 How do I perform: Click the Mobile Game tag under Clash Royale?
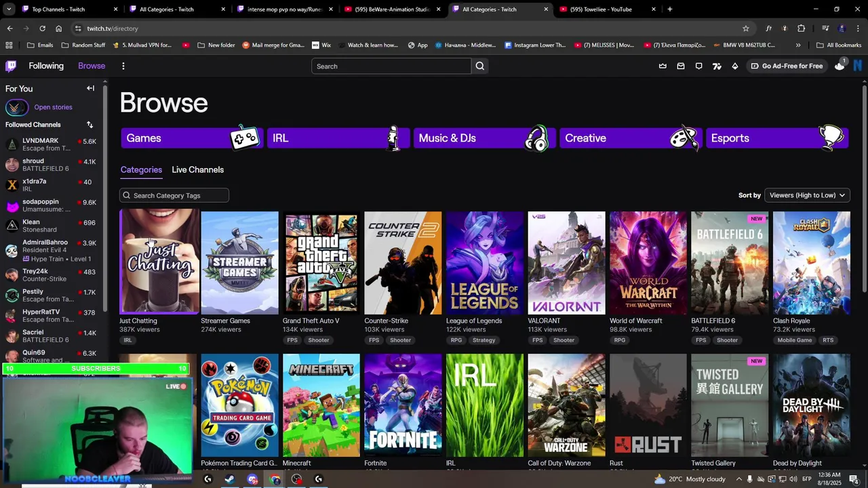[795, 340]
